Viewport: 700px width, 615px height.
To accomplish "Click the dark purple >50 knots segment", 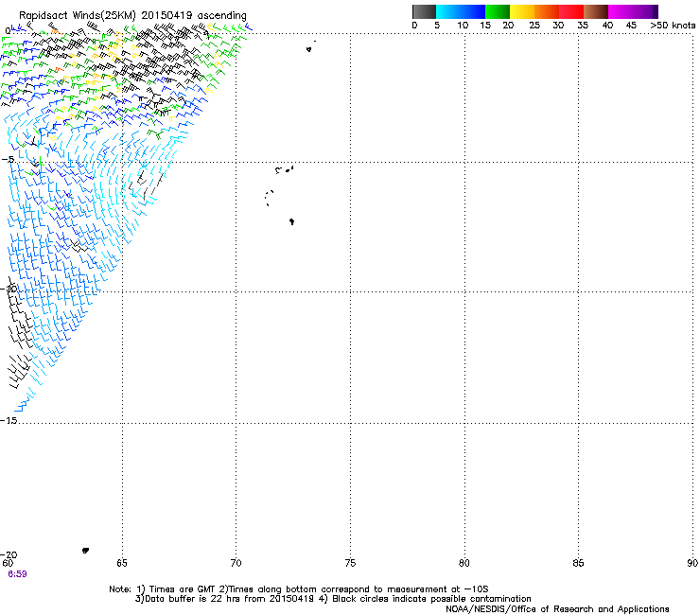I will 656,11.
